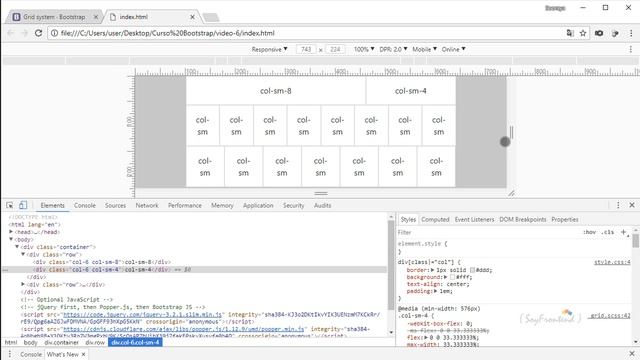640x360 pixels.
Task: Click the #ddd border color swatch
Action: (472, 270)
